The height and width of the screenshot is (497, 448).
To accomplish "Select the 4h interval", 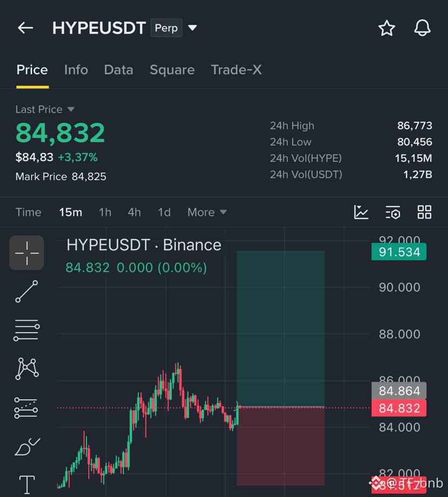I will click(134, 212).
